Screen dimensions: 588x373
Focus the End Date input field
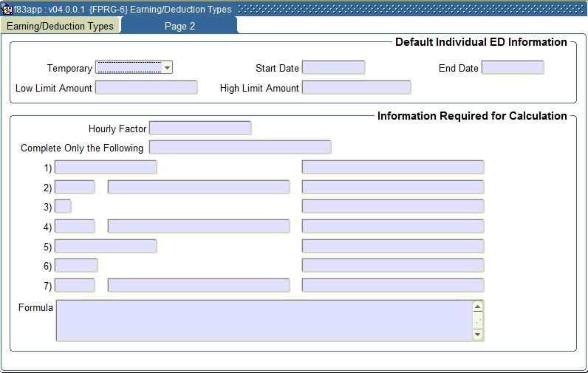tap(512, 68)
